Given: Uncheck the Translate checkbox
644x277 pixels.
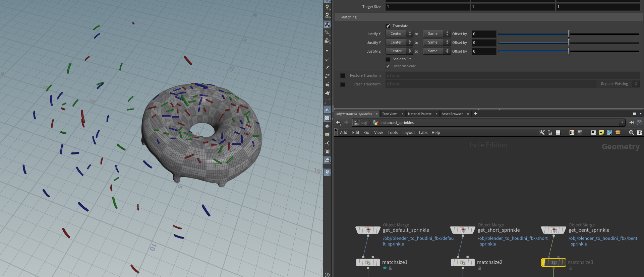Looking at the screenshot, I should (388, 26).
